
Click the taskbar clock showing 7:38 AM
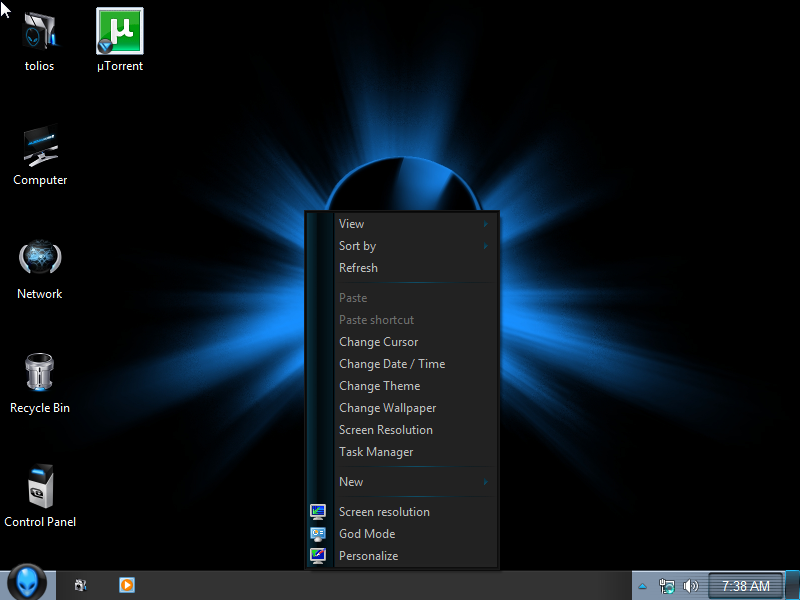pos(746,586)
